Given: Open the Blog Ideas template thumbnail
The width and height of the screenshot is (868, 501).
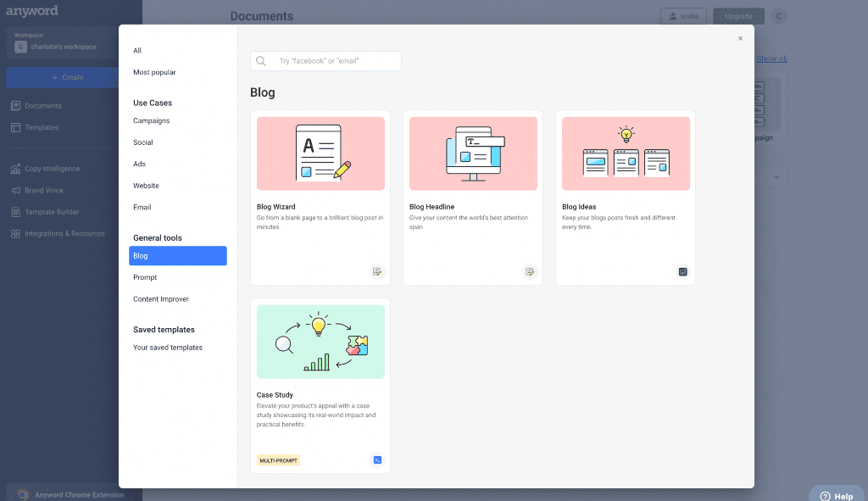Looking at the screenshot, I should [626, 153].
